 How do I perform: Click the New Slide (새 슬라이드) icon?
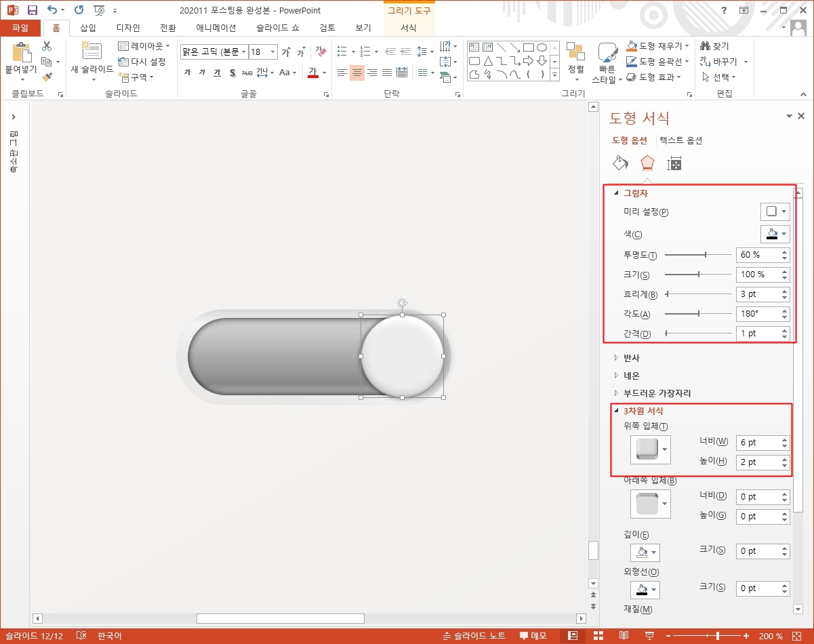pos(91,52)
